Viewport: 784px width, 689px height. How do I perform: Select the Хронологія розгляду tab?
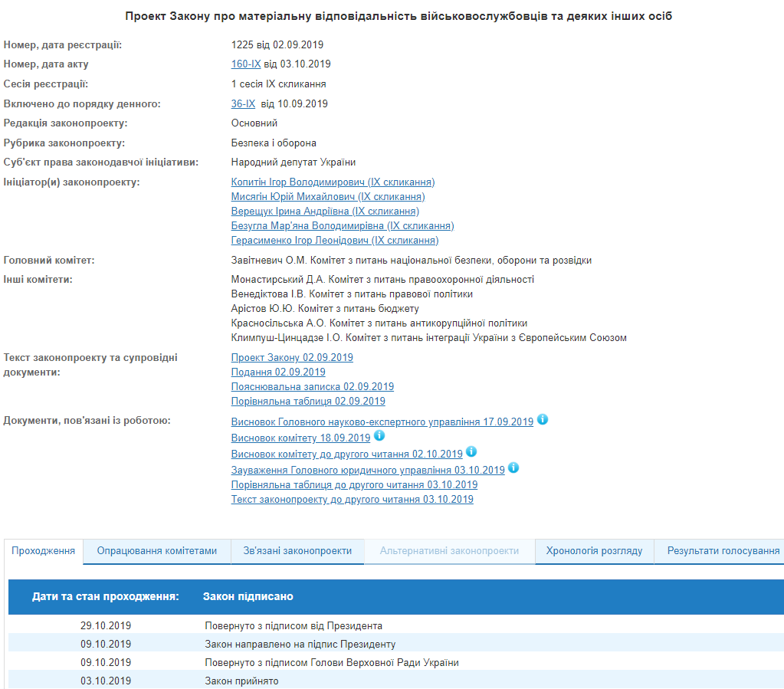(594, 550)
